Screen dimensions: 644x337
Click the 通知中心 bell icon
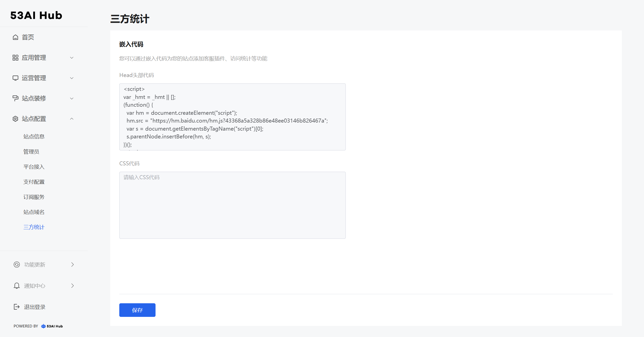click(x=17, y=286)
